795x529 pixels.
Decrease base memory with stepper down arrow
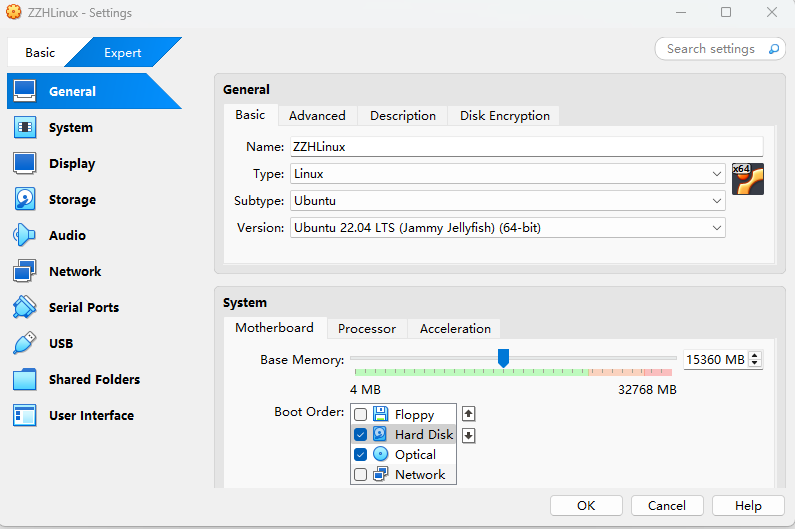tap(755, 363)
